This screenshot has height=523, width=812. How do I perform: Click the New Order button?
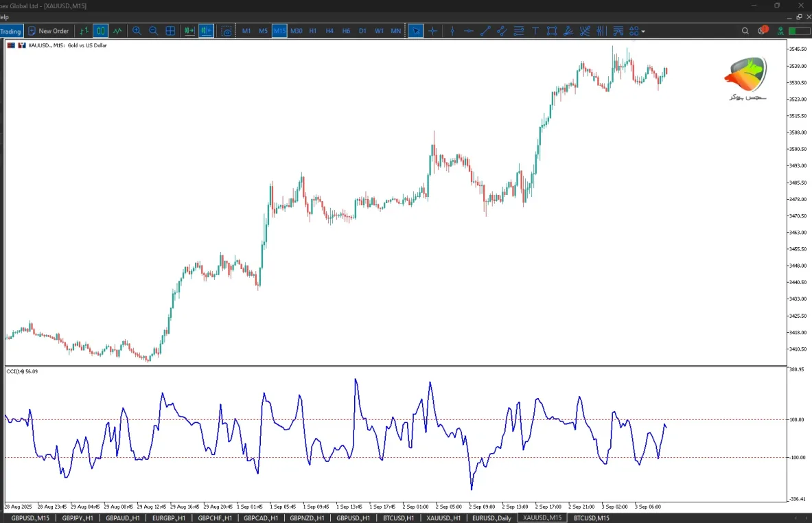pos(48,31)
